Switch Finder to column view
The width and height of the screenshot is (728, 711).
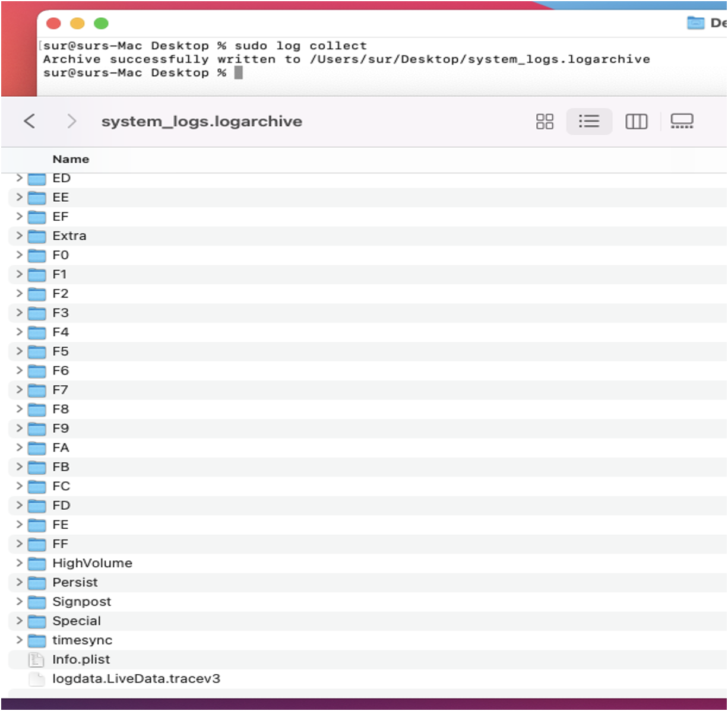tap(636, 122)
